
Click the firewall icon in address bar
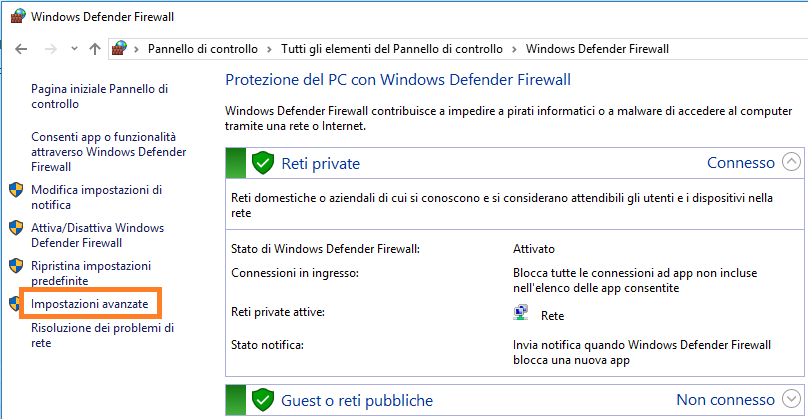[120, 48]
